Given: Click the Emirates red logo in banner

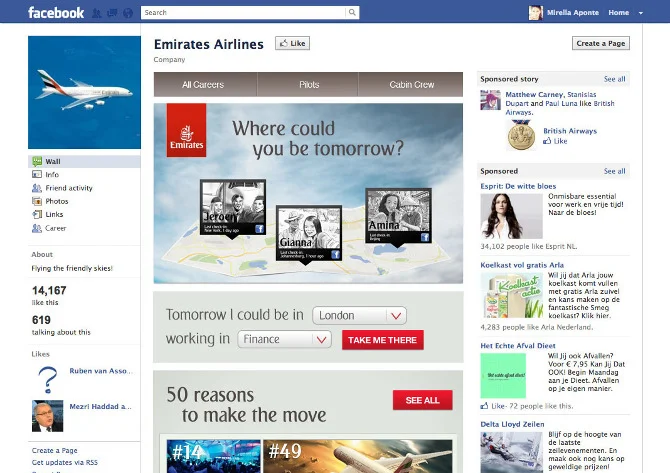Looking at the screenshot, I should click(186, 130).
